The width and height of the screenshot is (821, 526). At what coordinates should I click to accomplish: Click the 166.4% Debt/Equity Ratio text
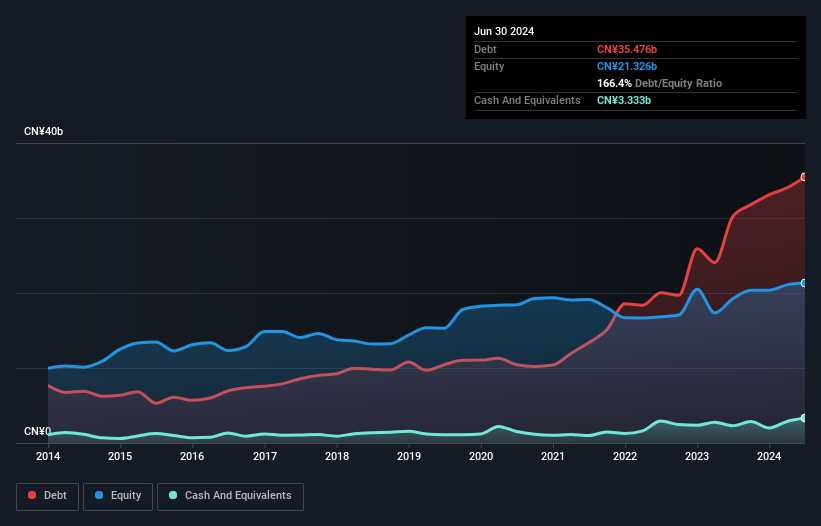coord(659,83)
